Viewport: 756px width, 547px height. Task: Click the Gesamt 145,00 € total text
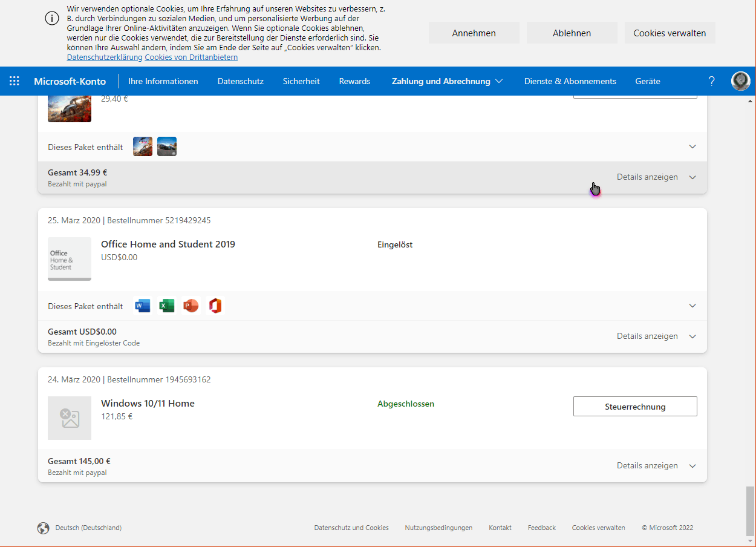pos(79,462)
